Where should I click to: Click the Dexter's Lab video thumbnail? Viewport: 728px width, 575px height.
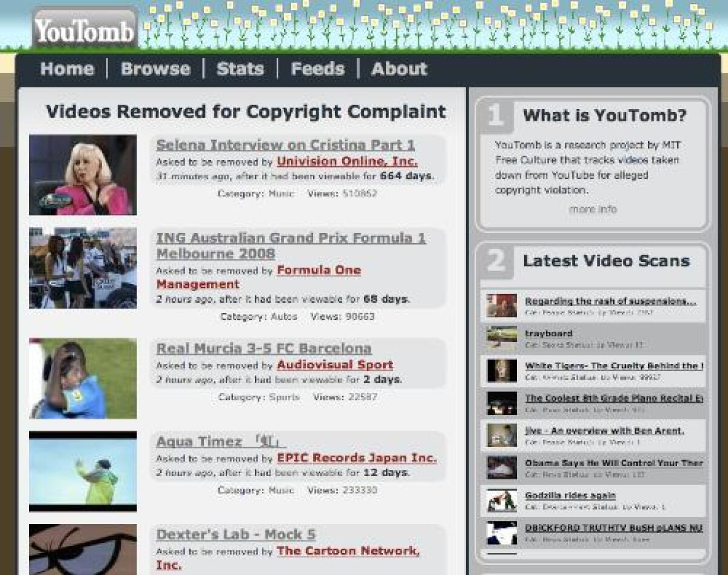pyautogui.click(x=83, y=550)
